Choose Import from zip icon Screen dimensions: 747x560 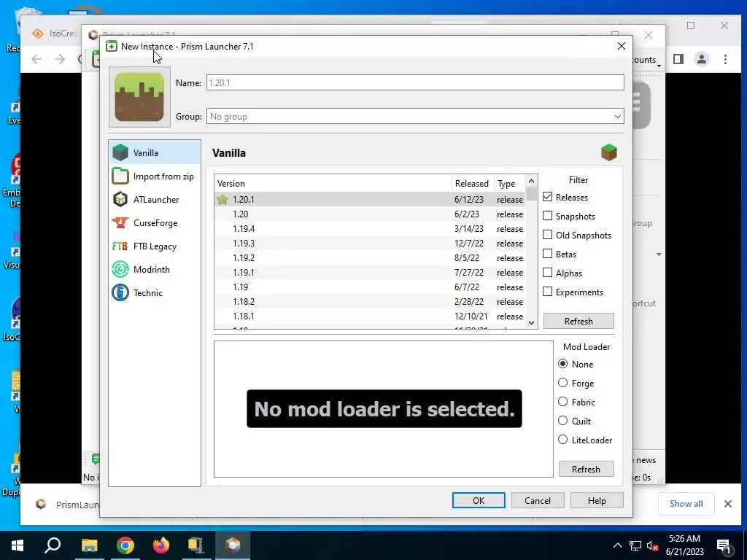point(120,176)
